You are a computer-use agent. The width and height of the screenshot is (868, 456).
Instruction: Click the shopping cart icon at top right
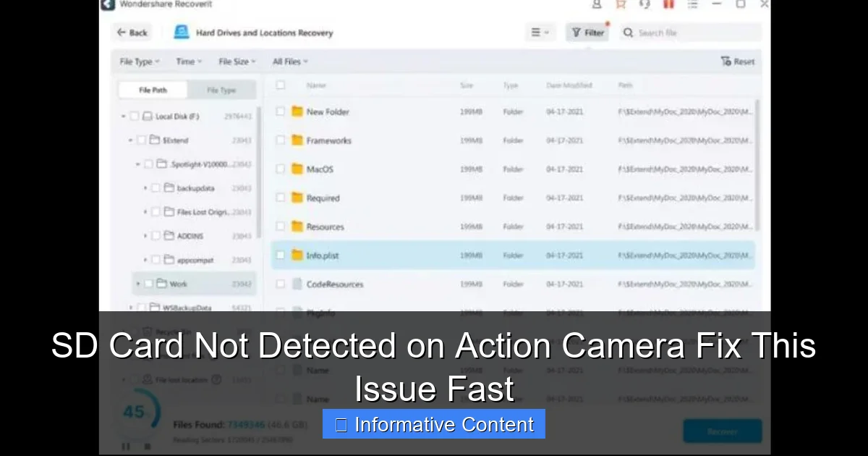620,5
